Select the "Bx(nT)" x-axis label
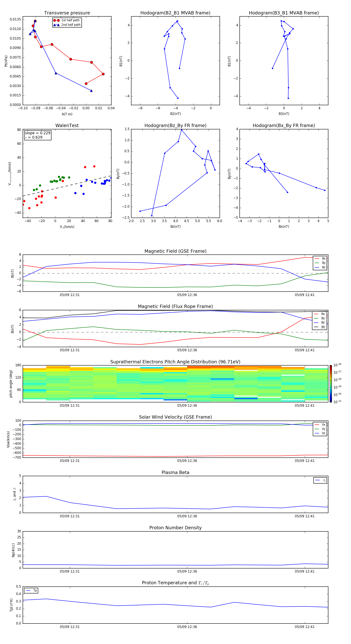The width and height of the screenshot is (351, 644). tap(284, 227)
